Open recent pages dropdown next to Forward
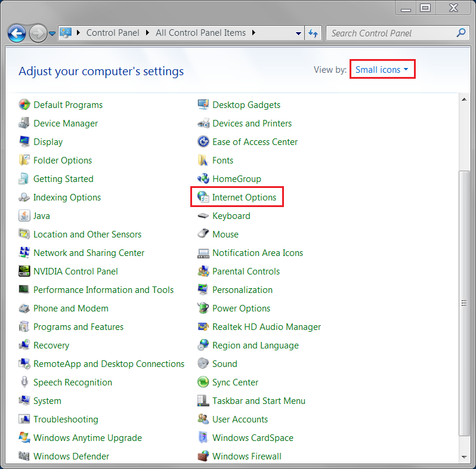This screenshot has width=476, height=469. pyautogui.click(x=52, y=33)
